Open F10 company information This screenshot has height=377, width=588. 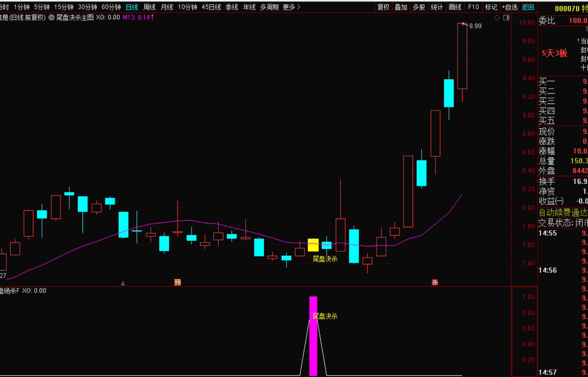point(473,7)
